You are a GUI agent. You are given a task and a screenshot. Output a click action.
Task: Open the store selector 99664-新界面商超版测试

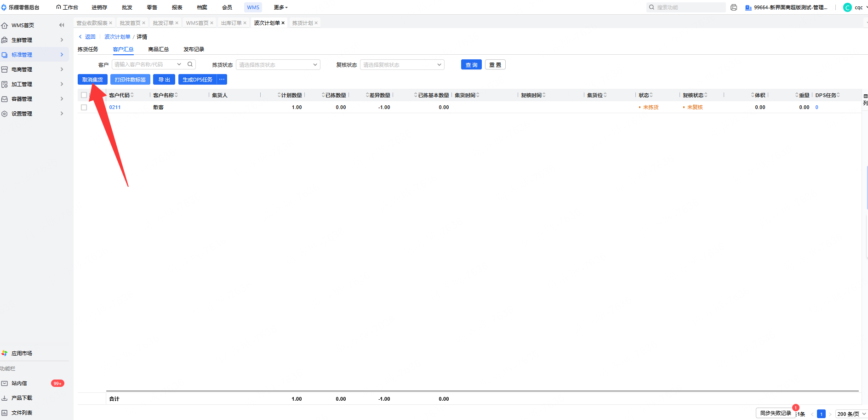click(786, 7)
